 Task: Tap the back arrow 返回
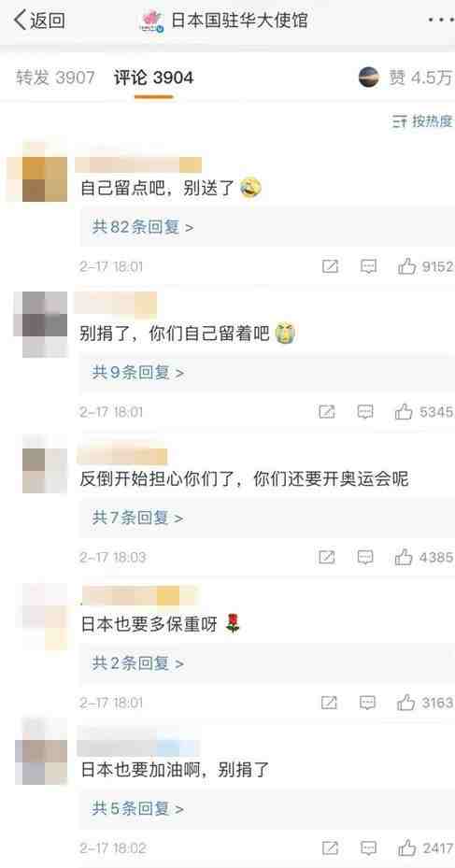coord(38,21)
